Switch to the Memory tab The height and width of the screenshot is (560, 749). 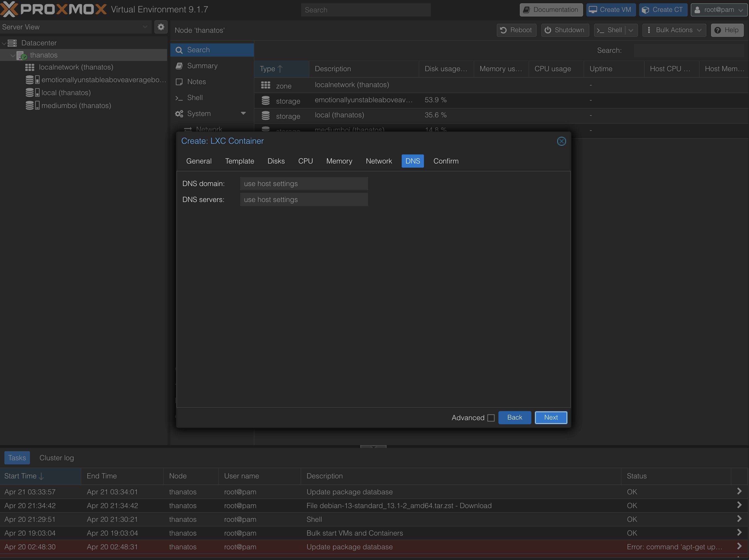[x=339, y=161]
